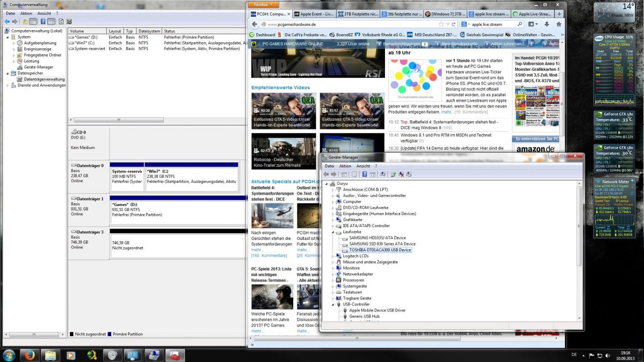Switch to Apple Live-Strea... Firefox tab
644x362 pixels.
532,14
